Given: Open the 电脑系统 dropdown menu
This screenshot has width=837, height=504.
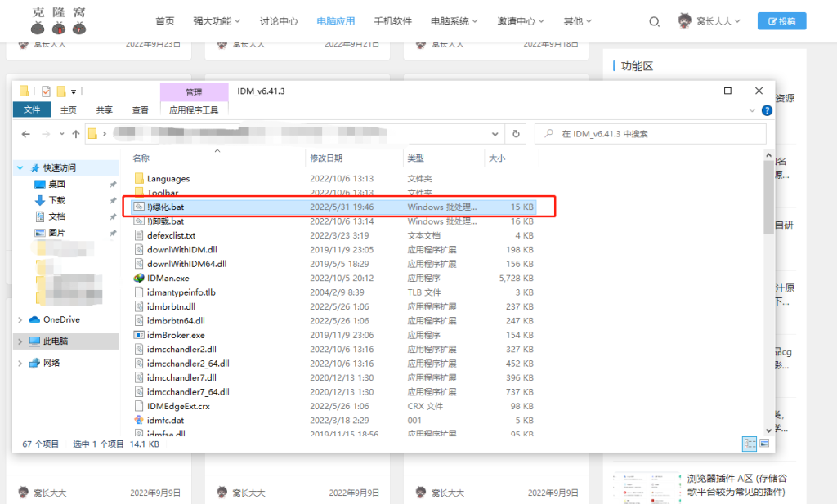Looking at the screenshot, I should coord(454,21).
